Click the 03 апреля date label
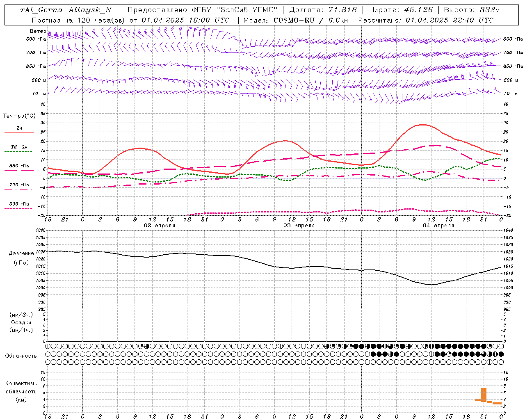 (299, 226)
